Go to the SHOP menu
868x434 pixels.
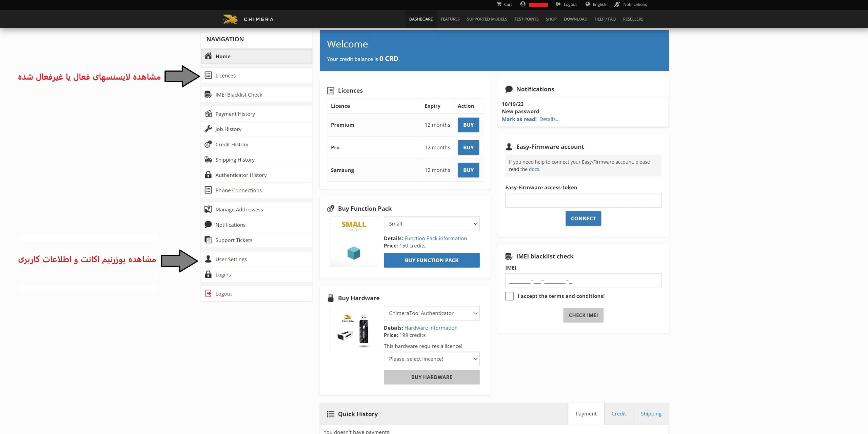pos(551,19)
